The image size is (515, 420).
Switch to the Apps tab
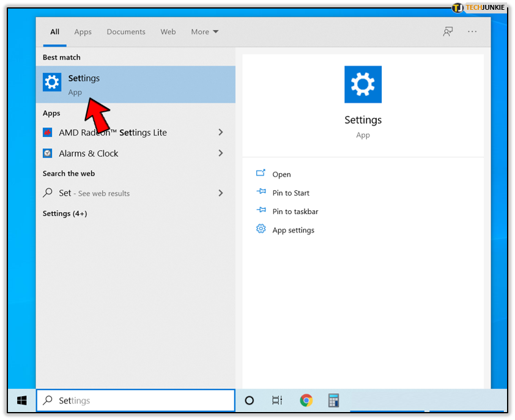click(x=83, y=32)
